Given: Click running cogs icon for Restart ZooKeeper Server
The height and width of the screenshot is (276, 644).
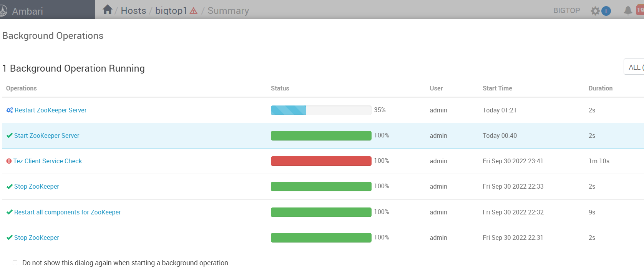Looking at the screenshot, I should pyautogui.click(x=10, y=110).
